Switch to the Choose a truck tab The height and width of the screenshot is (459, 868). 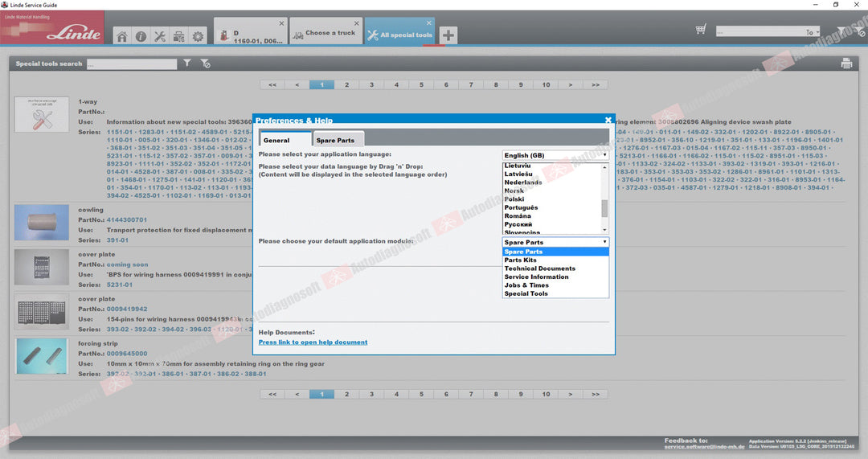(325, 31)
